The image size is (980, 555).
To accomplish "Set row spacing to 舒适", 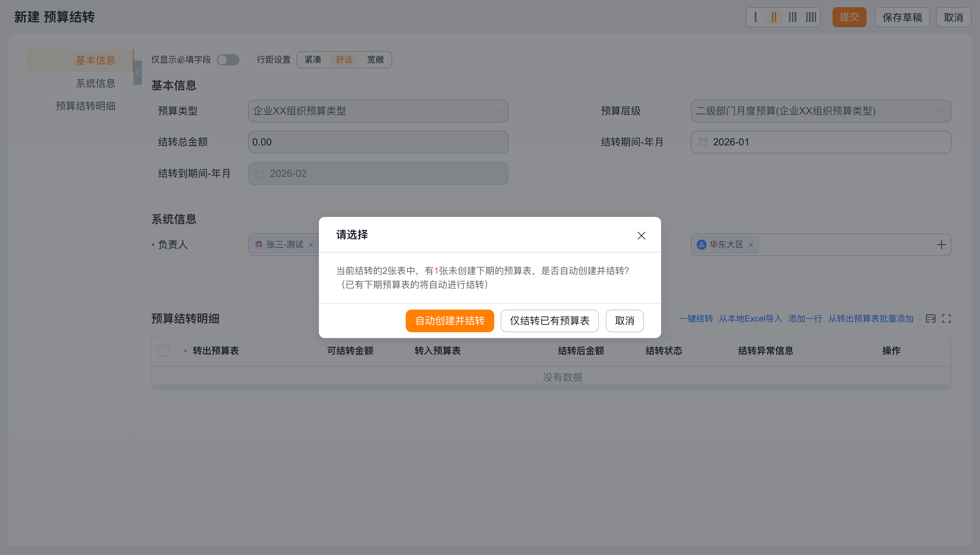I will tap(344, 60).
